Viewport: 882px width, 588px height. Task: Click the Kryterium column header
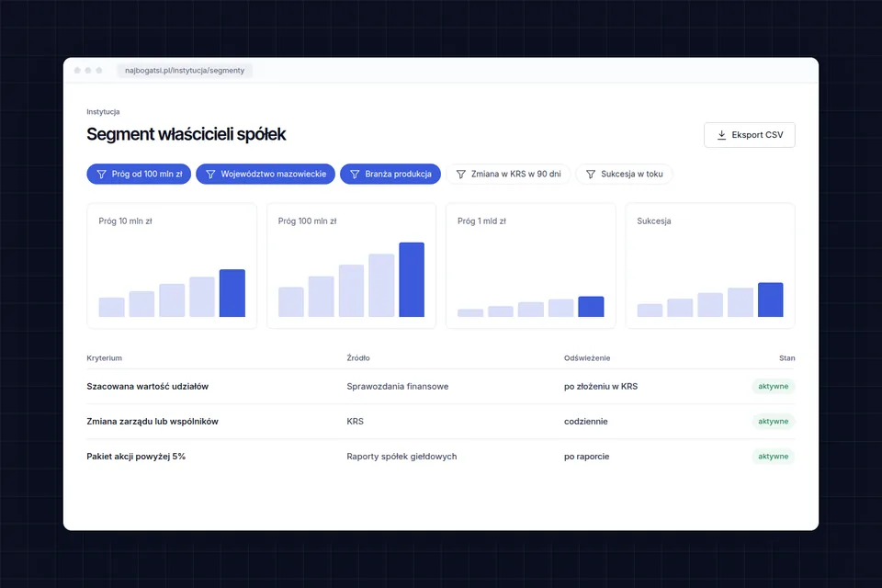click(104, 358)
